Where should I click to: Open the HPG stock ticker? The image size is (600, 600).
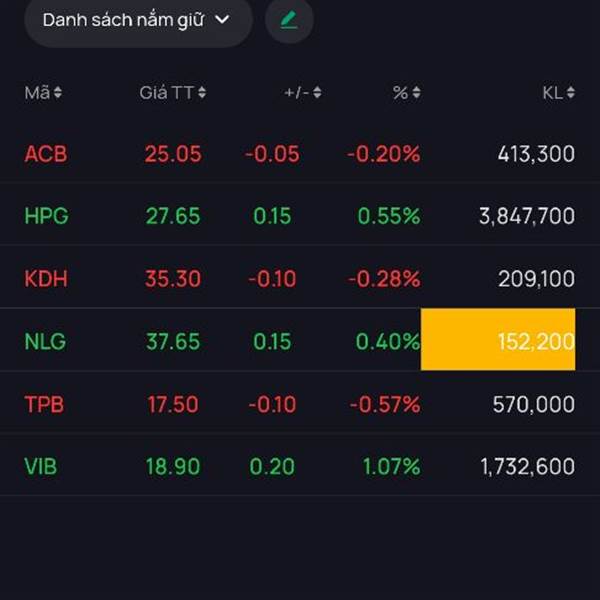tap(46, 216)
